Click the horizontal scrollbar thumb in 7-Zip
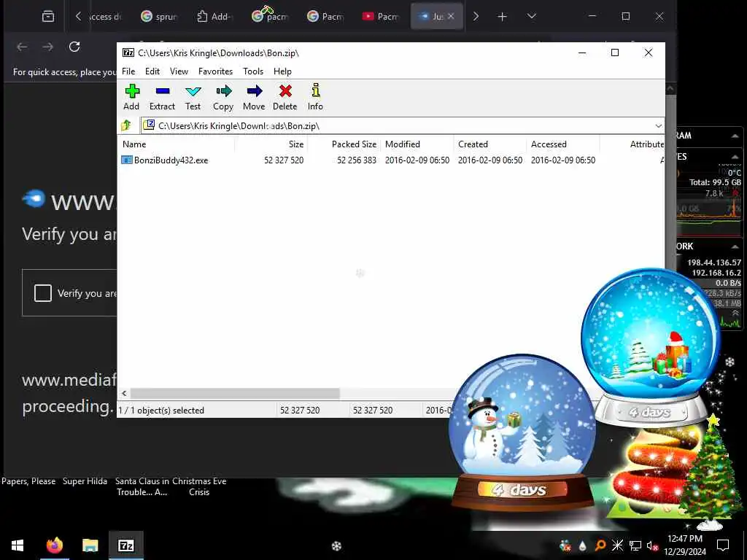 (235, 393)
